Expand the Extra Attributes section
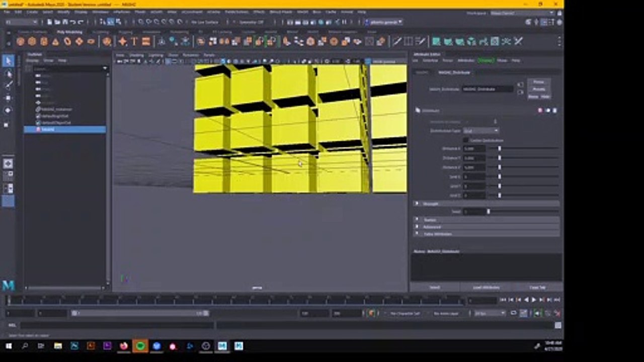This screenshot has height=362, width=644. [487, 234]
